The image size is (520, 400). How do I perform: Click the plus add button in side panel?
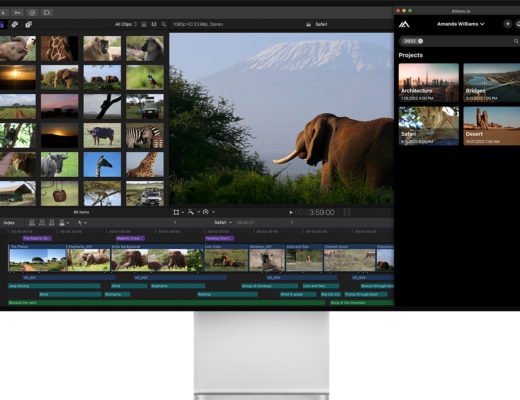(507, 24)
